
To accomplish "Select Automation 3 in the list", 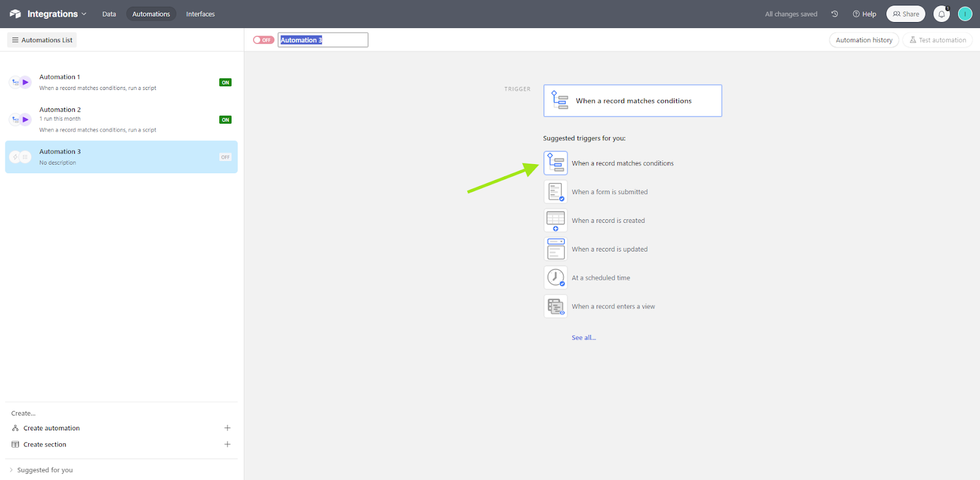I will click(121, 157).
